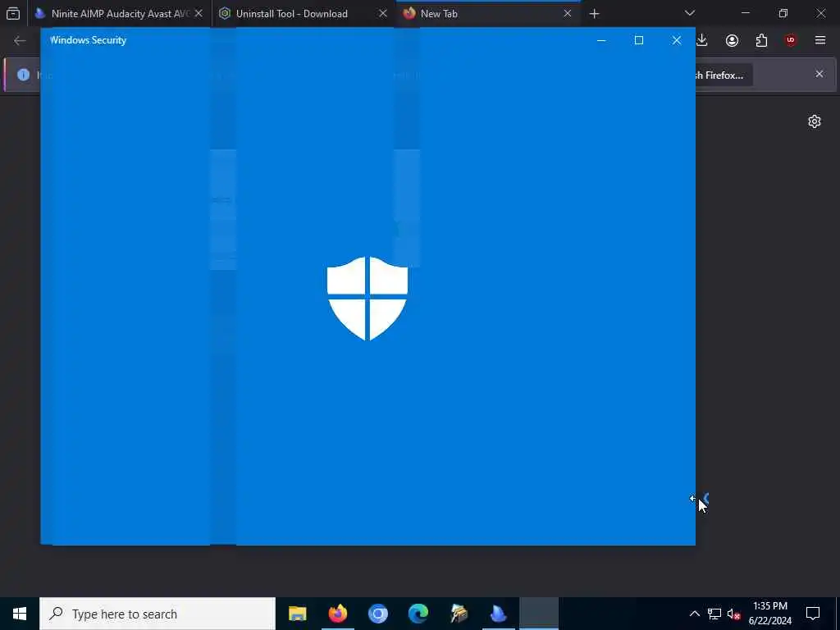Close the Windows Security window
Image resolution: width=840 pixels, height=630 pixels.
677,40
